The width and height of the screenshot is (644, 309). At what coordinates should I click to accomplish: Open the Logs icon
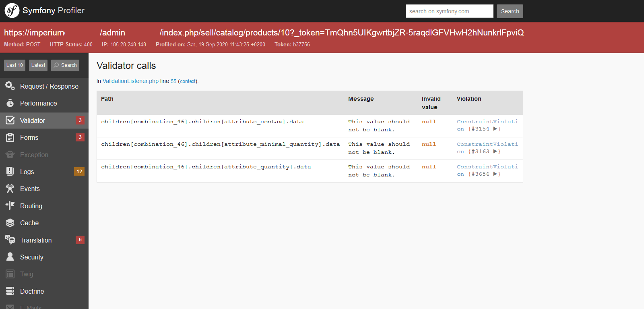coord(10,171)
